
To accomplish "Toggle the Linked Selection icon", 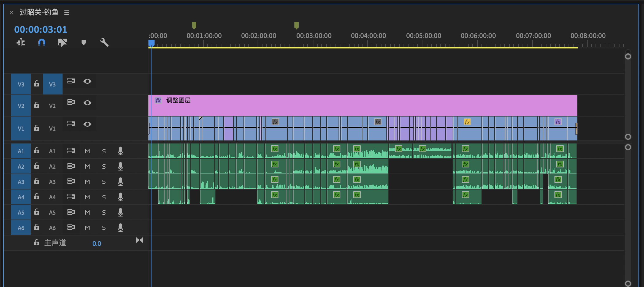I will (x=62, y=42).
